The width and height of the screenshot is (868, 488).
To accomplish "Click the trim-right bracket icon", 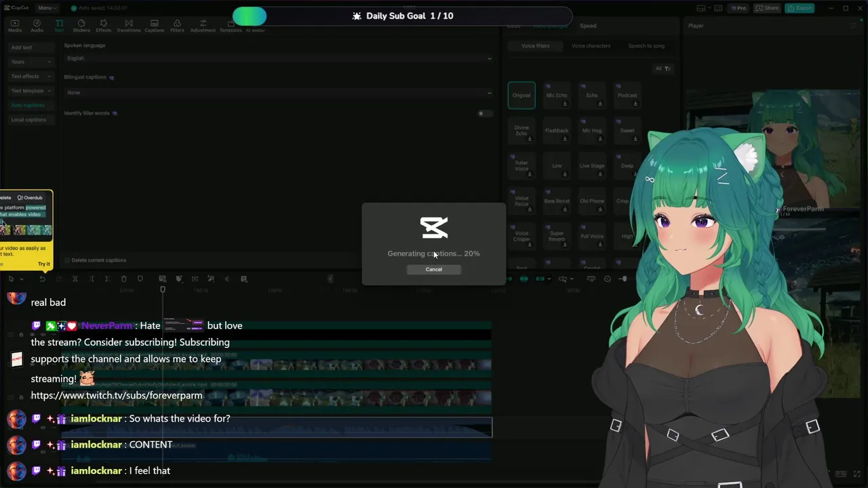I will point(107,279).
